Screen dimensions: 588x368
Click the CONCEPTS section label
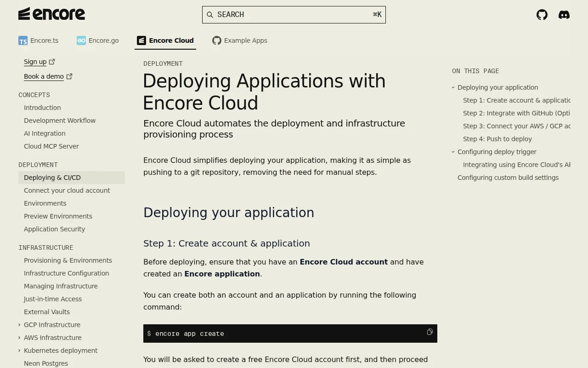(34, 95)
